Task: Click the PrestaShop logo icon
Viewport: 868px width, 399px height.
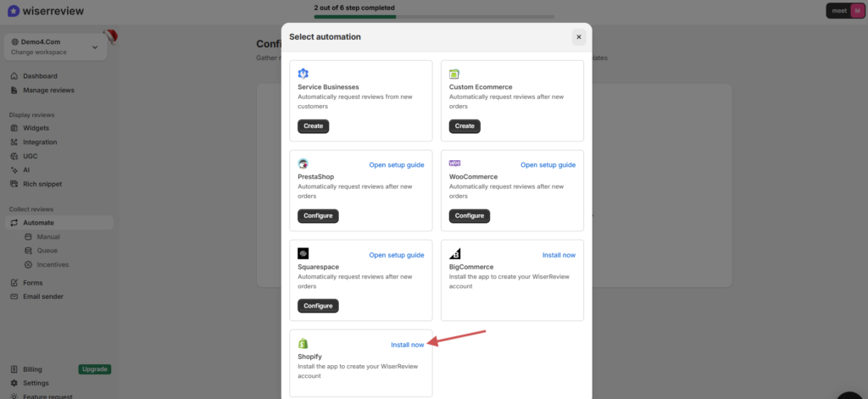Action: coord(303,163)
